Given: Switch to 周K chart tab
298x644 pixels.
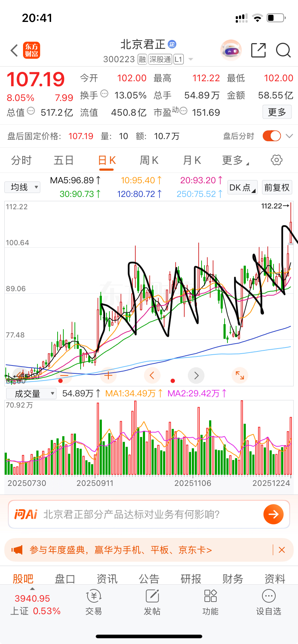Looking at the screenshot, I should [149, 160].
